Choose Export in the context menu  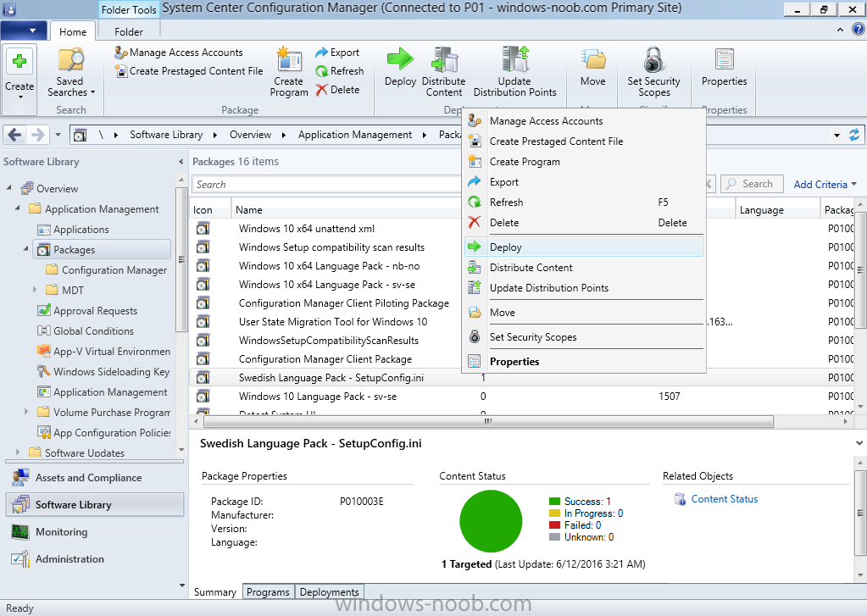[584, 182]
